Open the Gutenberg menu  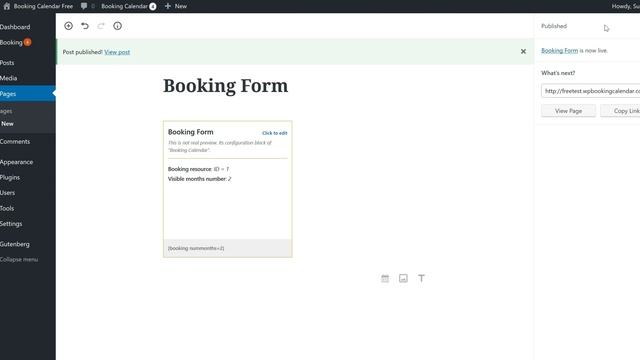[15, 244]
